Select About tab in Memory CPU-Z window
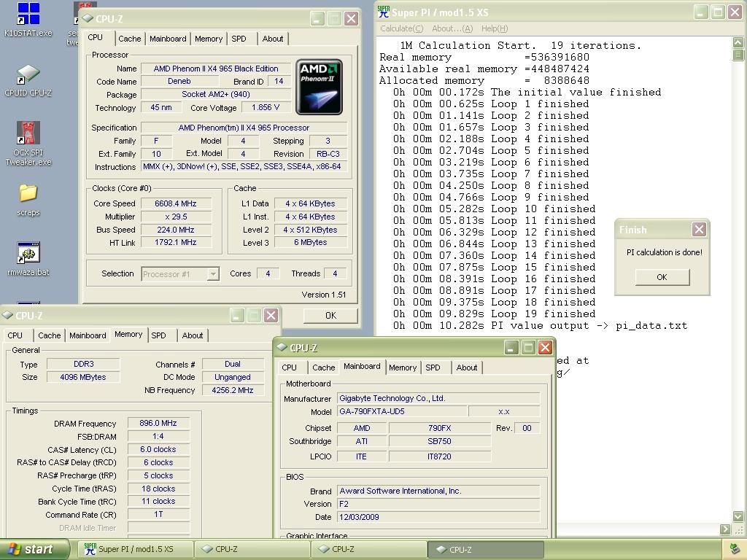This screenshot has height=560, width=747. pos(193,335)
